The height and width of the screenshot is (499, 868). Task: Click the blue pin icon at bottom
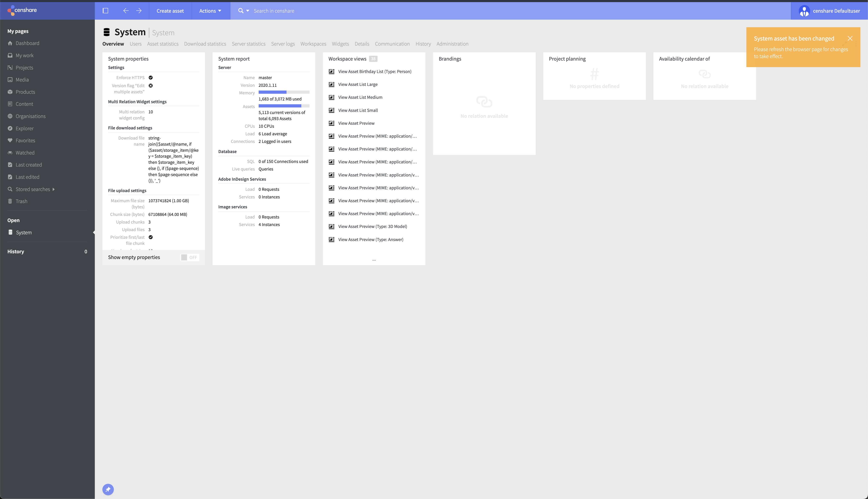108,490
